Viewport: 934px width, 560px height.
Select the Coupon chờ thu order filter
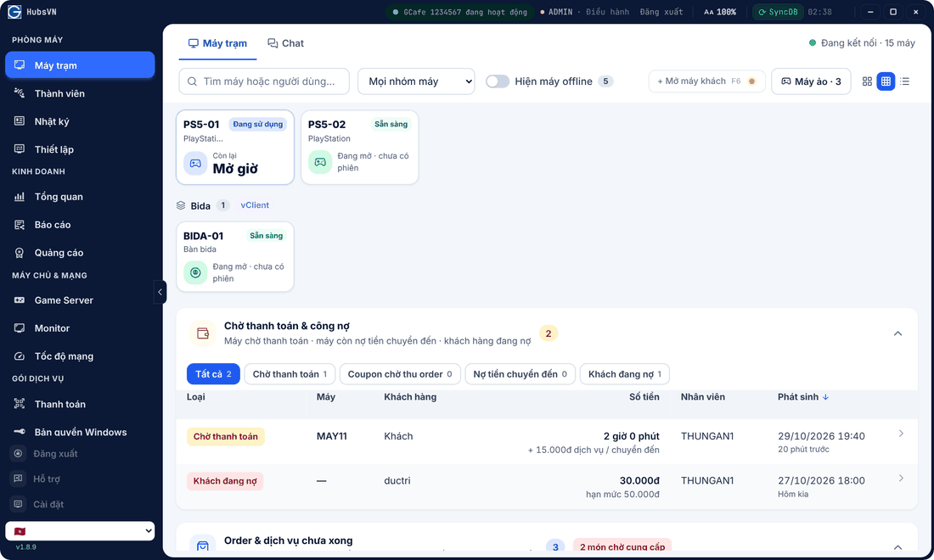(400, 374)
